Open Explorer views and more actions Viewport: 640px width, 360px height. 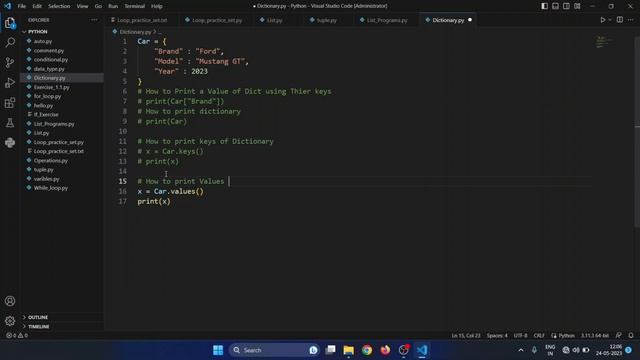point(94,20)
